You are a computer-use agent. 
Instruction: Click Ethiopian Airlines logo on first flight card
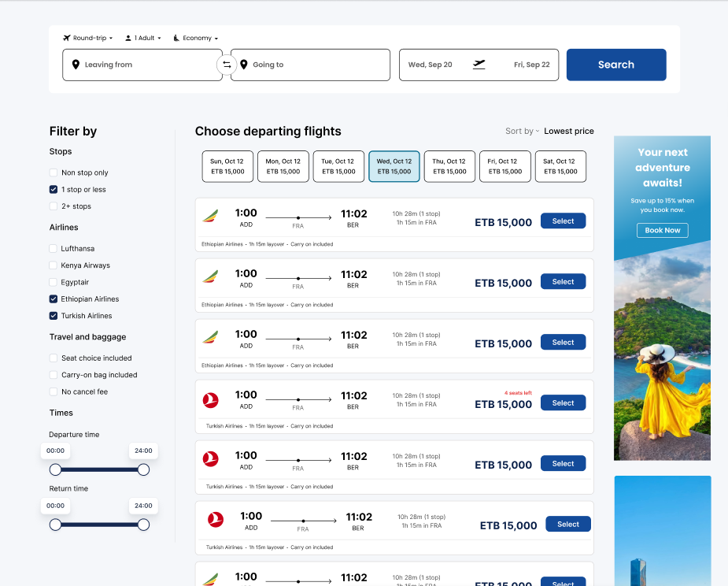coord(210,216)
